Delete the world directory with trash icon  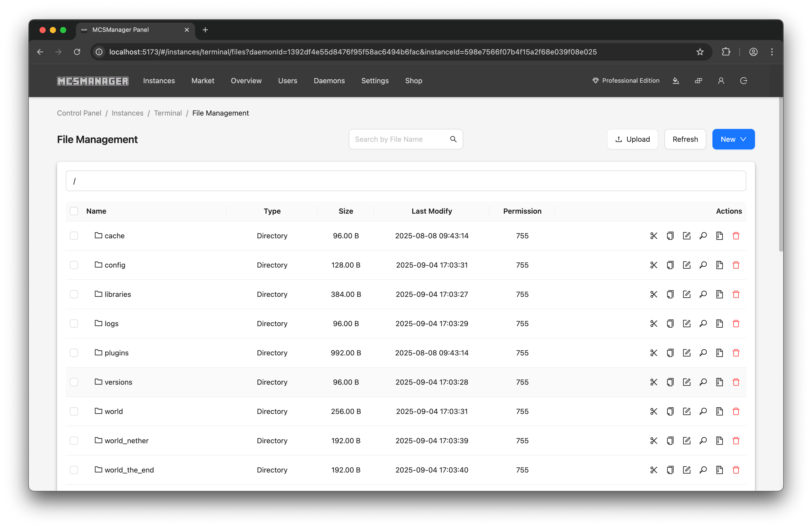point(736,411)
